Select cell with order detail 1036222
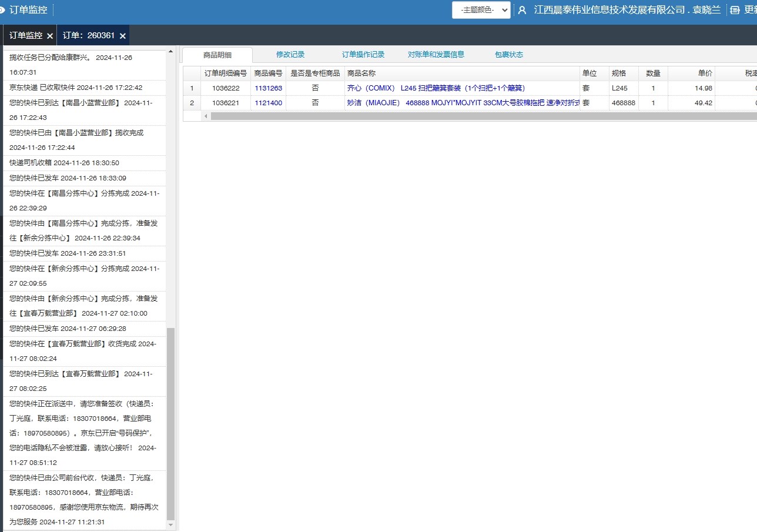 pyautogui.click(x=226, y=88)
